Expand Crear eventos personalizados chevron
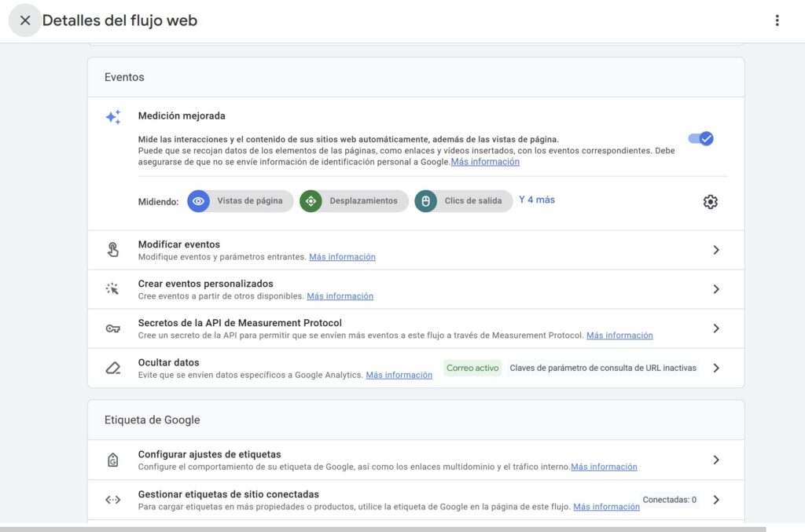805x532 pixels. click(715, 289)
